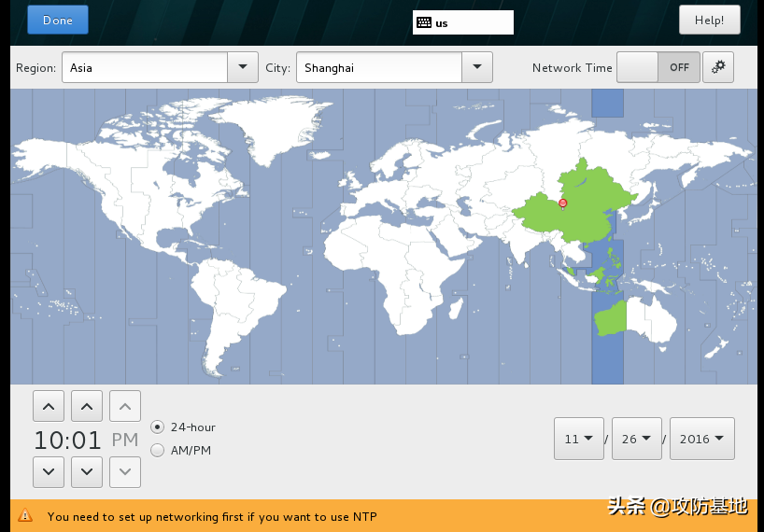Image resolution: width=764 pixels, height=532 pixels.
Task: Switch AM/PM with the upper arrow
Action: click(x=125, y=406)
